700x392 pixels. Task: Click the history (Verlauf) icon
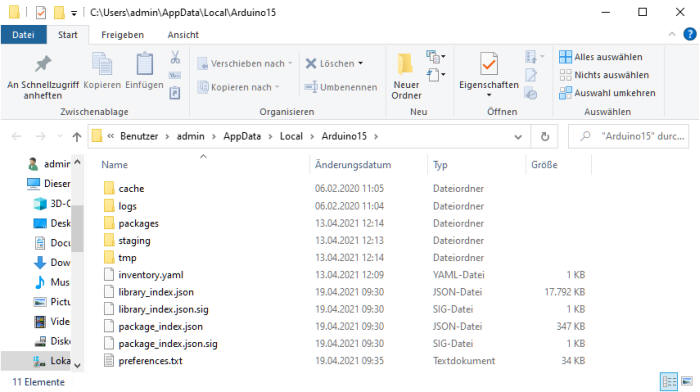tap(531, 93)
